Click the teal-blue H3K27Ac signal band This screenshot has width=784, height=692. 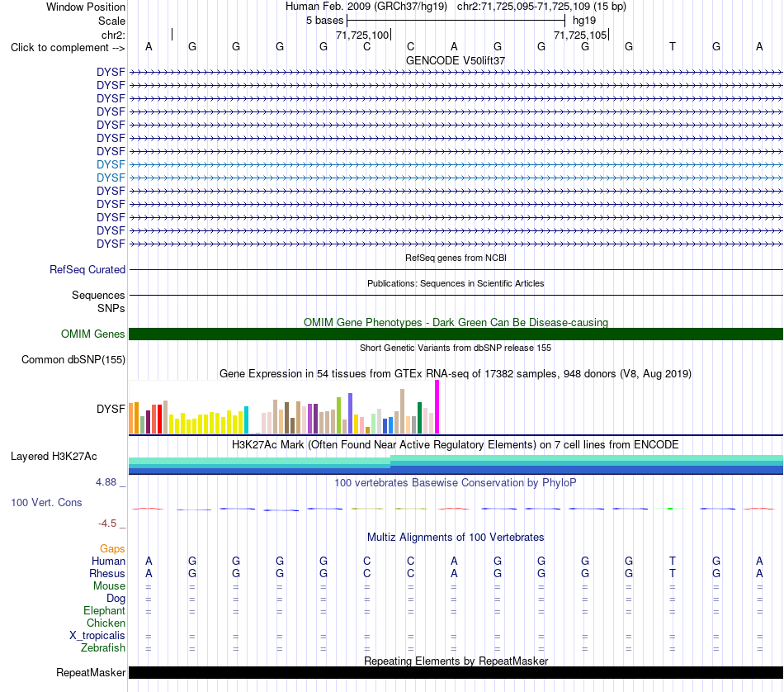coord(456,465)
